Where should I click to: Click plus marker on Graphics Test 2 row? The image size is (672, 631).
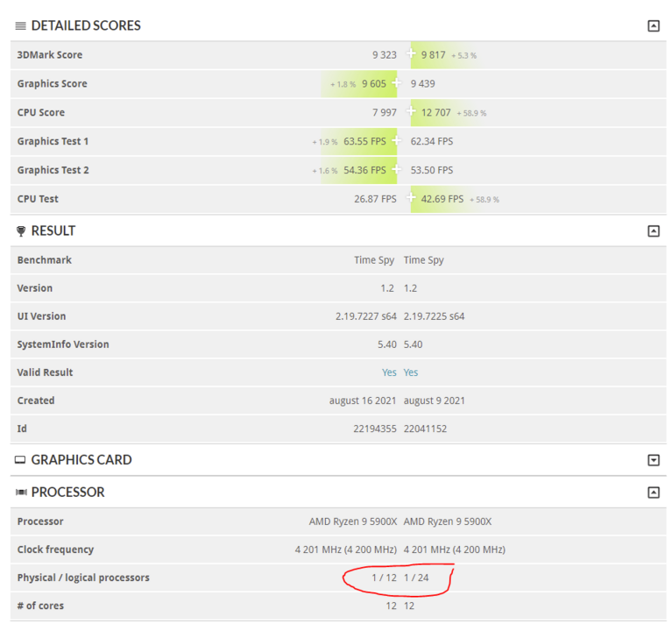point(396,169)
